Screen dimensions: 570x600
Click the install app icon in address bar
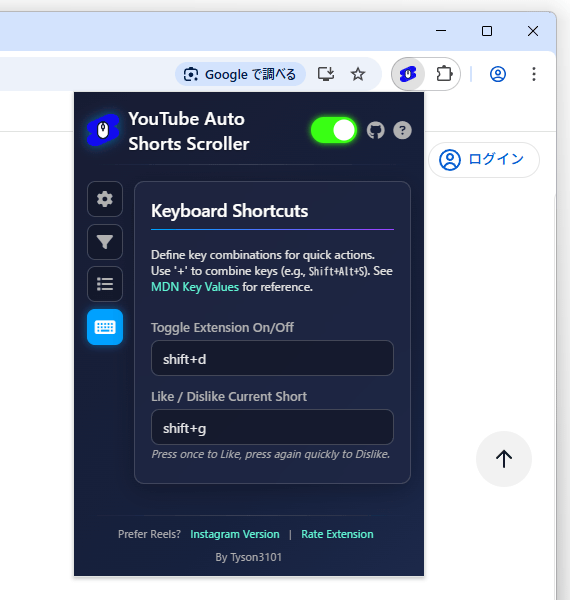click(x=326, y=74)
